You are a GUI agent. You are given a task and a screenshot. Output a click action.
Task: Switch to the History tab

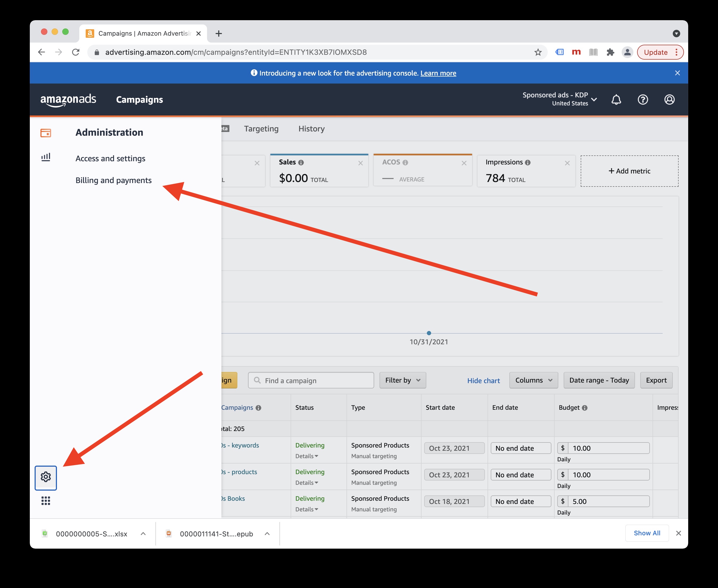(311, 129)
